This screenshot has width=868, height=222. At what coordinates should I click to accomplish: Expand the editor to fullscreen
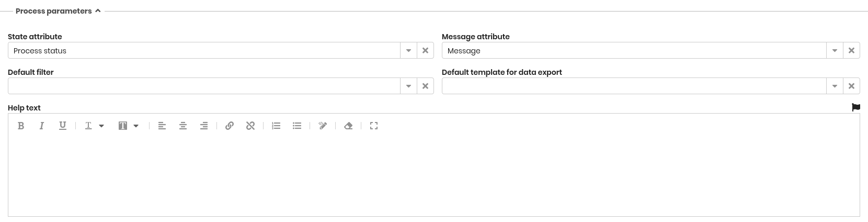click(x=374, y=126)
